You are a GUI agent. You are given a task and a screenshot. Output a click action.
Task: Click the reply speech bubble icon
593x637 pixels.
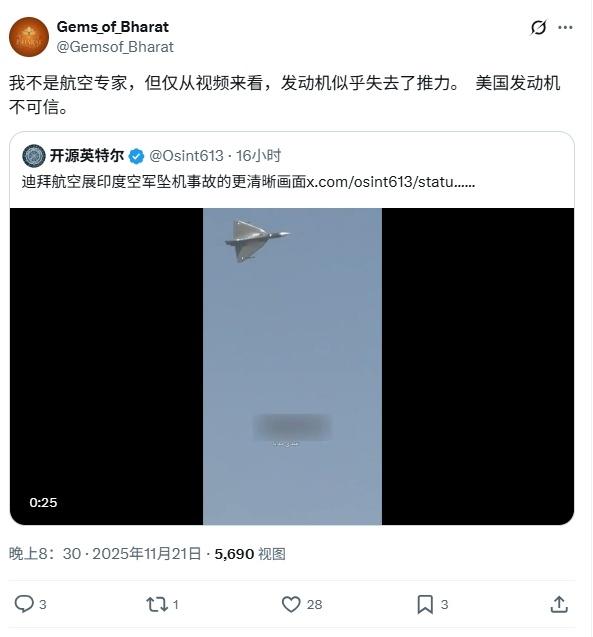click(24, 604)
